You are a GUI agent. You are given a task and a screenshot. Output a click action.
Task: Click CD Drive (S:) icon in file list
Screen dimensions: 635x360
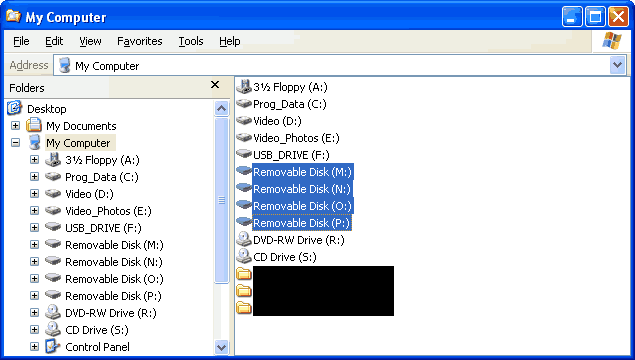[244, 256]
